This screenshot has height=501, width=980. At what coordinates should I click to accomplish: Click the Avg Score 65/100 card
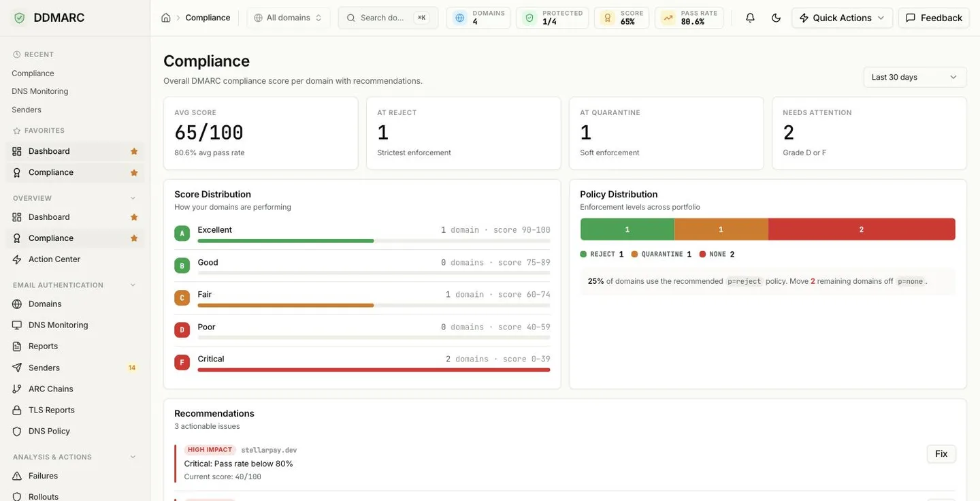(x=261, y=133)
